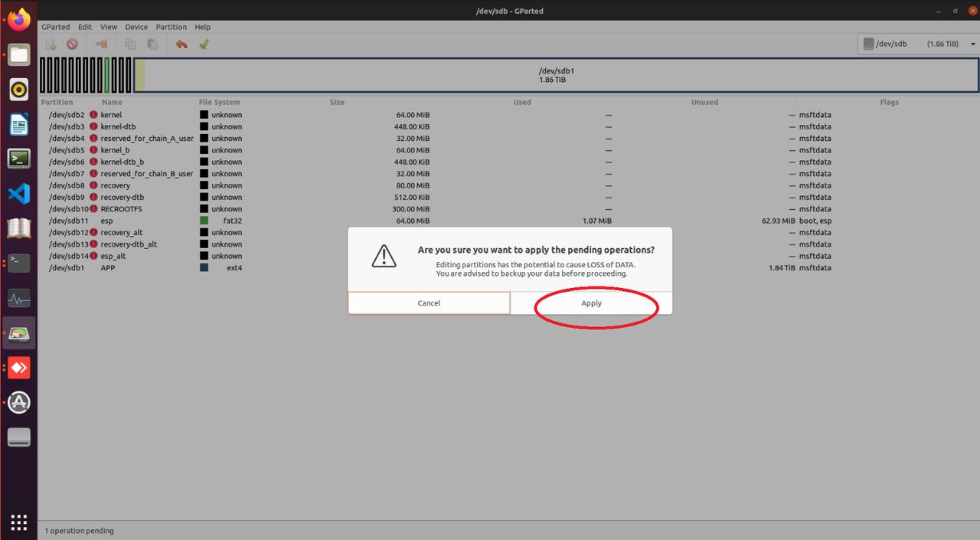Open the View menu
Viewport: 980px width, 540px height.
tap(109, 27)
